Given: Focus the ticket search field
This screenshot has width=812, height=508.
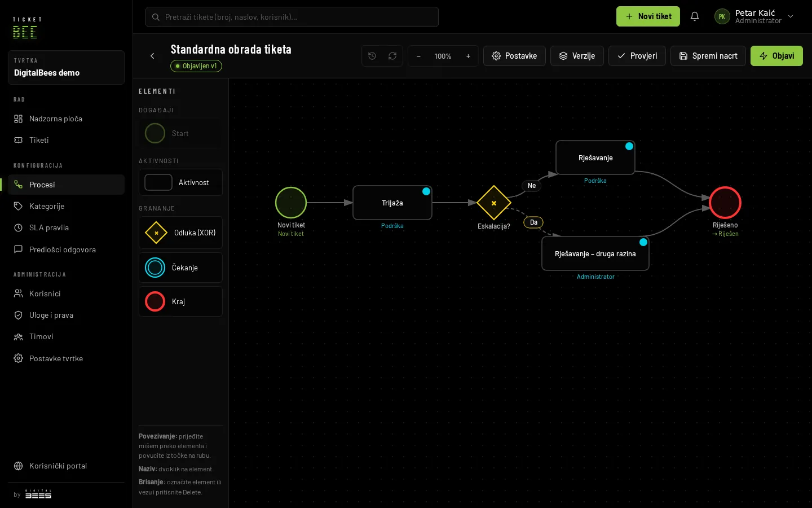Looking at the screenshot, I should tap(292, 17).
